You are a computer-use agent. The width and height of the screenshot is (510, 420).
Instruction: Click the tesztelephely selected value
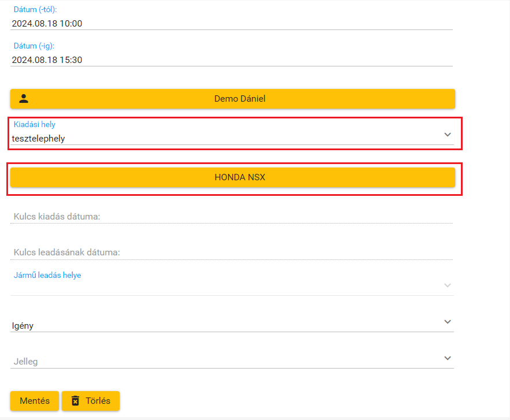click(39, 138)
